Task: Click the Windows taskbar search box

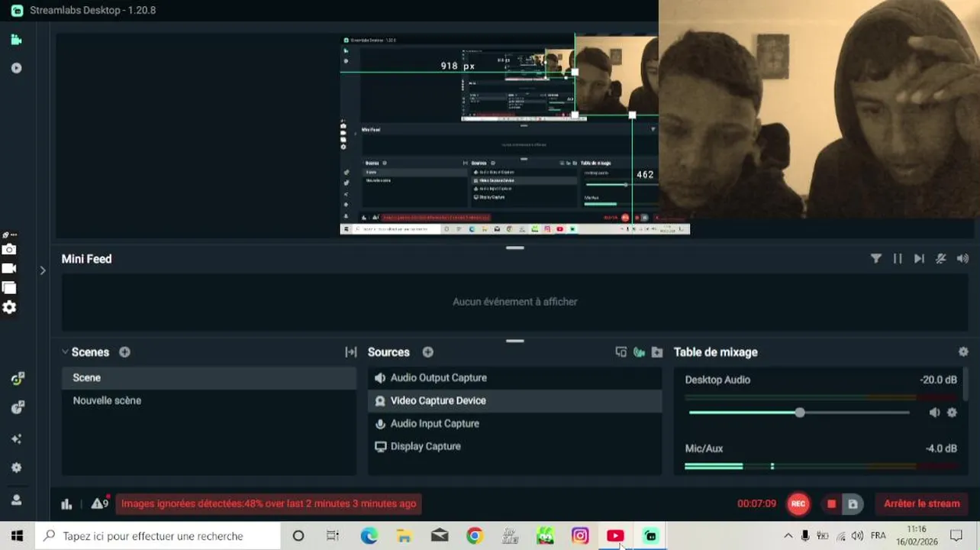Action: click(x=158, y=536)
